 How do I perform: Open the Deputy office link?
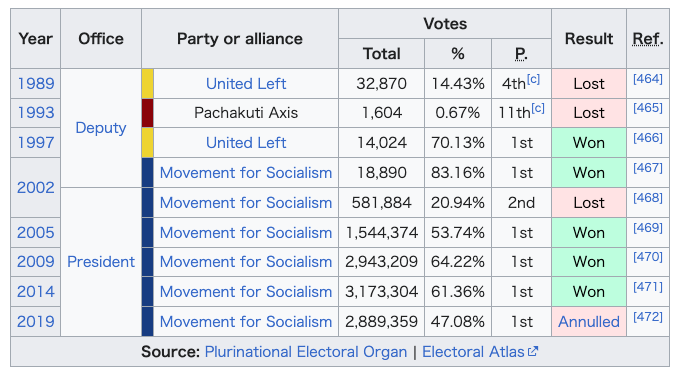point(101,128)
